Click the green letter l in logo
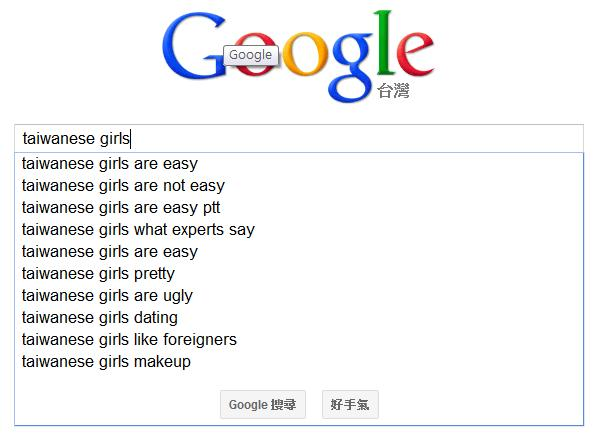The height and width of the screenshot is (436, 594). 386,42
